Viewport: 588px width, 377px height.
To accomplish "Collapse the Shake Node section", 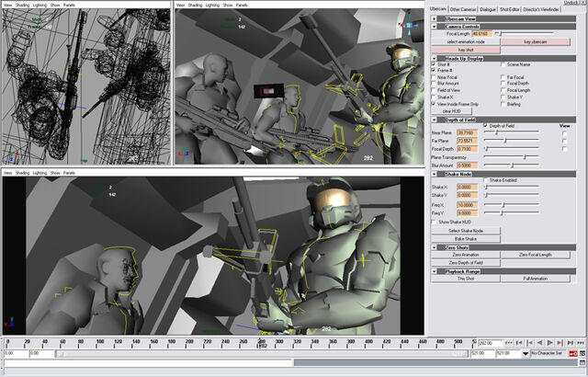I will [434, 174].
